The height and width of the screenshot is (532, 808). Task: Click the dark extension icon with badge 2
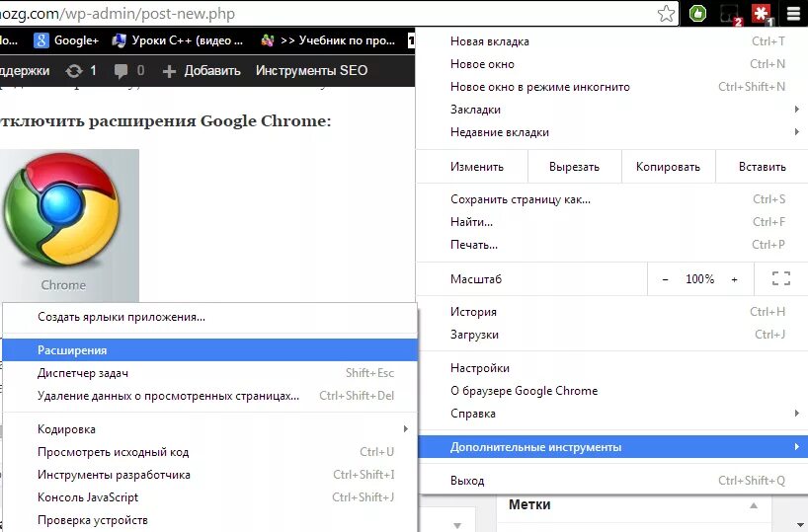point(731,14)
